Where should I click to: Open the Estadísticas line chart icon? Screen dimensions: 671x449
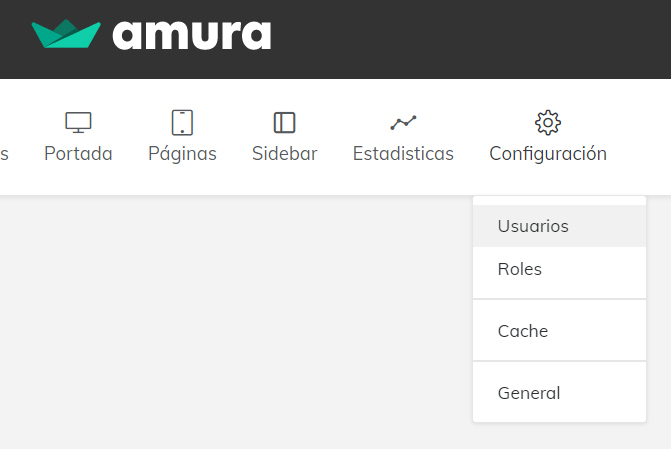403,122
